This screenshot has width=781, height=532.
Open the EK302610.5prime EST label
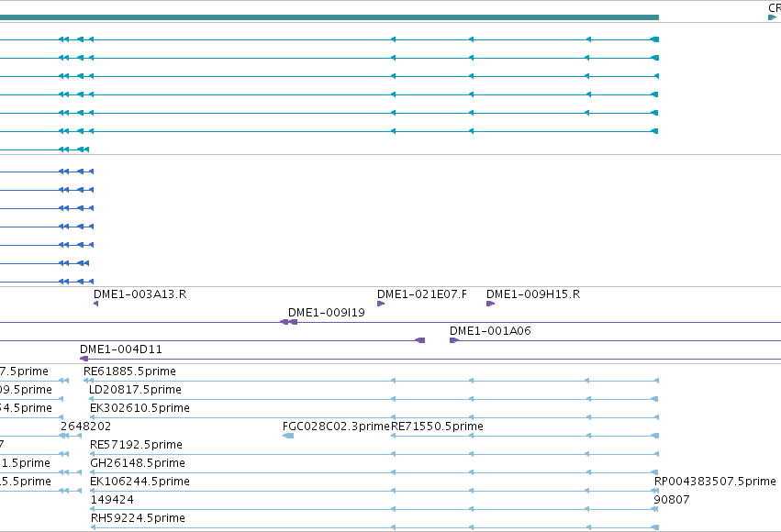[139, 408]
